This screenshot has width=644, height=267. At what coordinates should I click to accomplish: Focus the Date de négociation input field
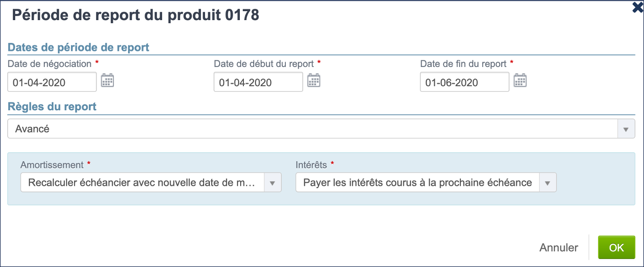(52, 82)
